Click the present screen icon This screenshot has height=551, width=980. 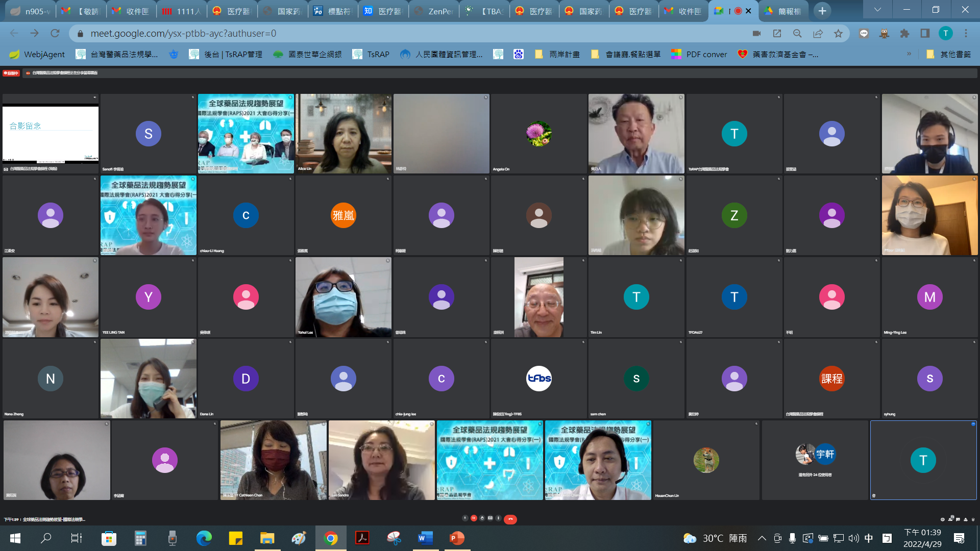490,518
